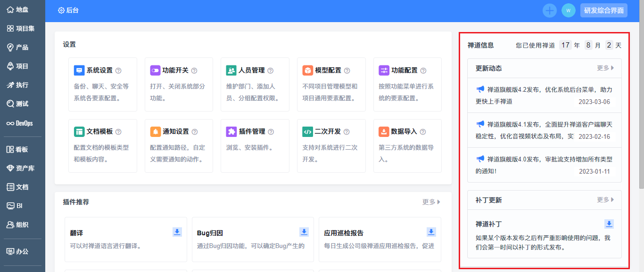This screenshot has height=272, width=644.
Task: Expand 更多 in 补丁更新 section
Action: coord(605,200)
